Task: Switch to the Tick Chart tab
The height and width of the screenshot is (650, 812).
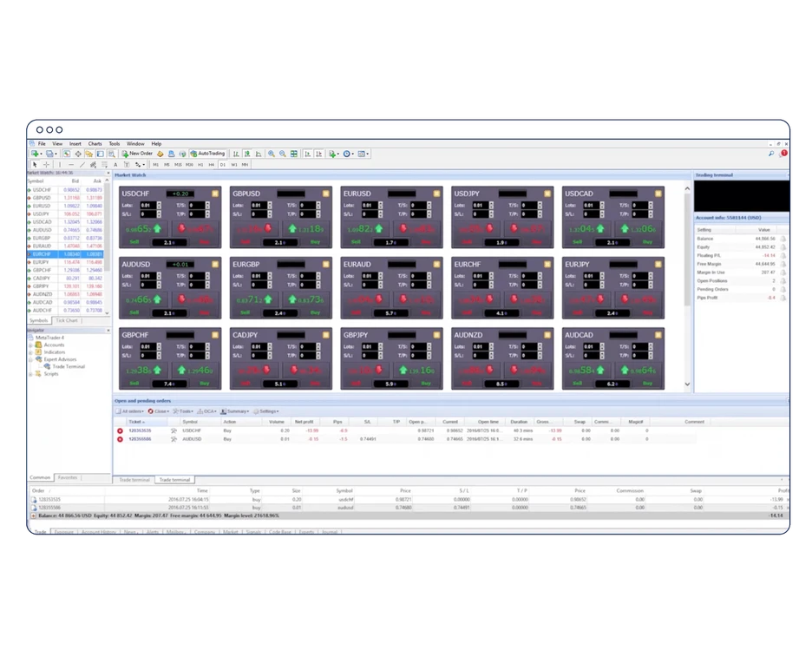Action: [67, 320]
